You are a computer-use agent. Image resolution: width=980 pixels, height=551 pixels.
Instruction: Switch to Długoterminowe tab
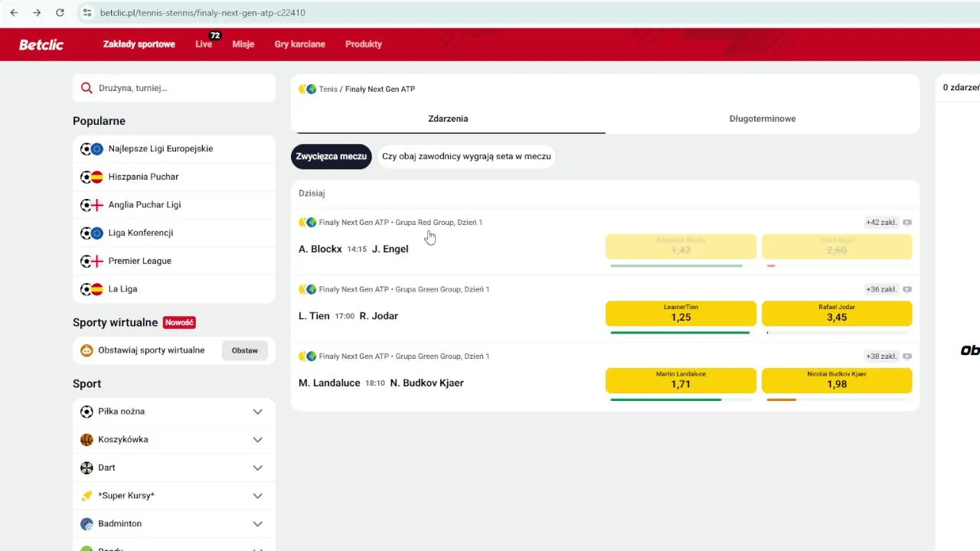click(763, 119)
